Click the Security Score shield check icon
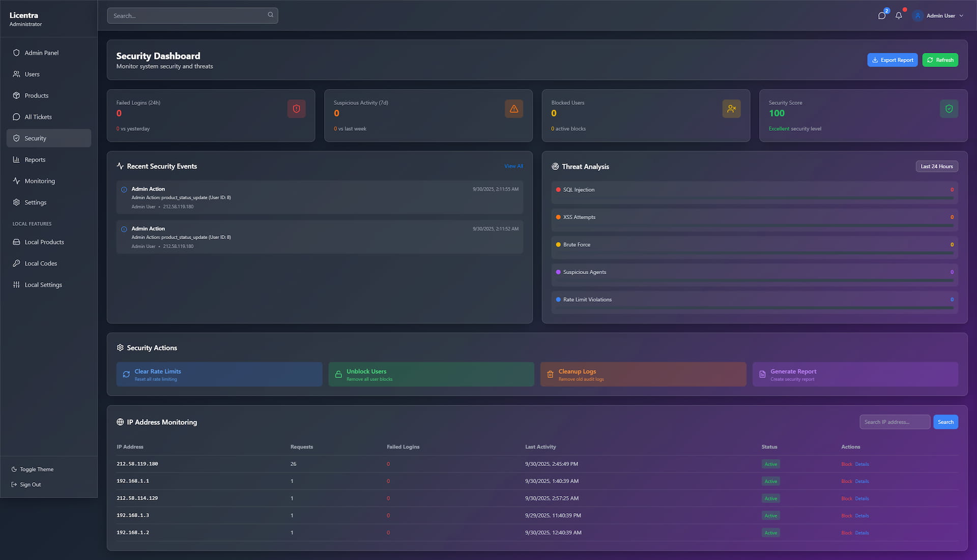Image resolution: width=977 pixels, height=560 pixels. [x=949, y=109]
